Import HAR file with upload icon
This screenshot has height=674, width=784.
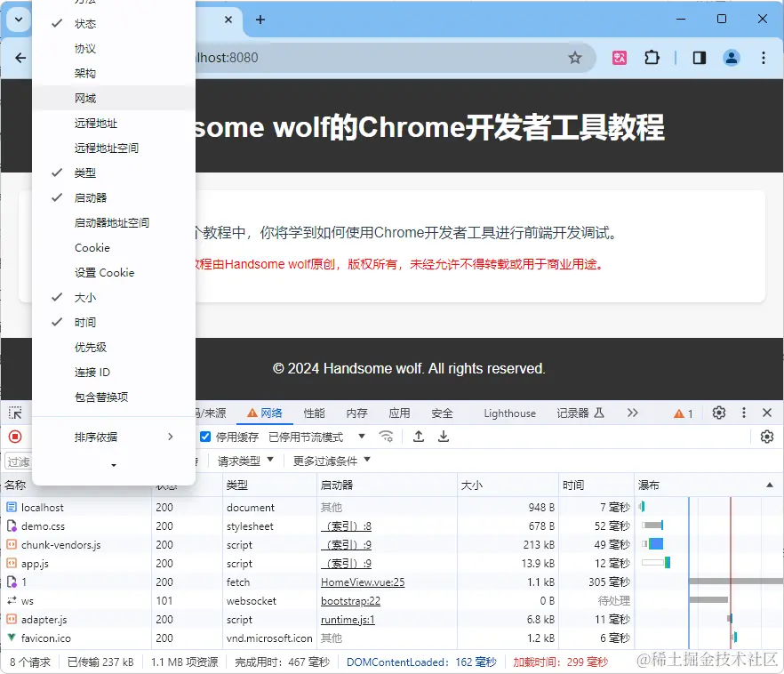419,437
